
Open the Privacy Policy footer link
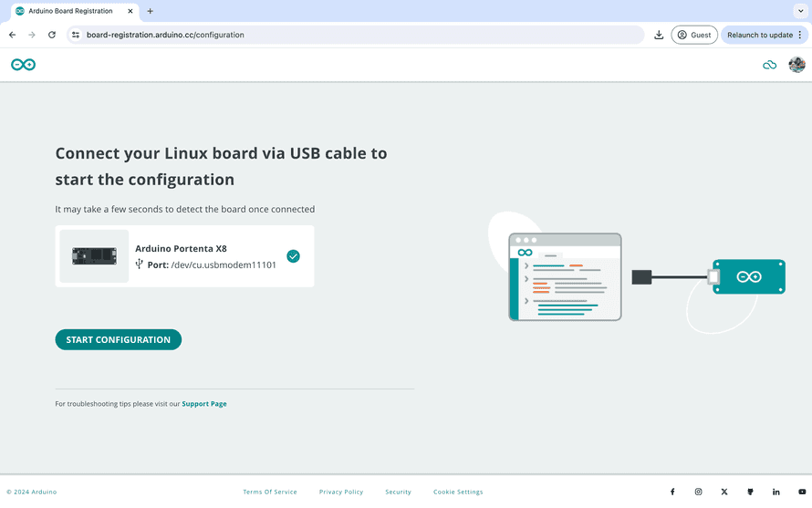pyautogui.click(x=341, y=492)
